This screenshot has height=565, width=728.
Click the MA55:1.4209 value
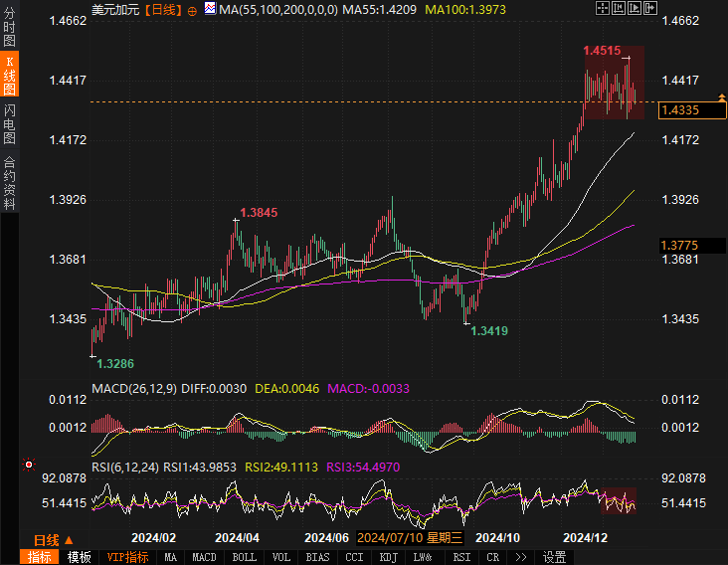point(379,10)
